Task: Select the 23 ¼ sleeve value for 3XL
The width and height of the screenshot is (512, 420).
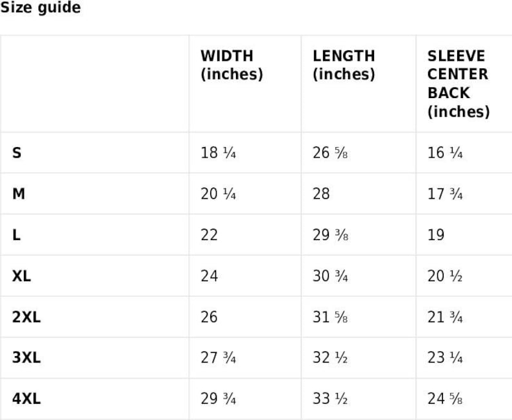Action: (445, 357)
